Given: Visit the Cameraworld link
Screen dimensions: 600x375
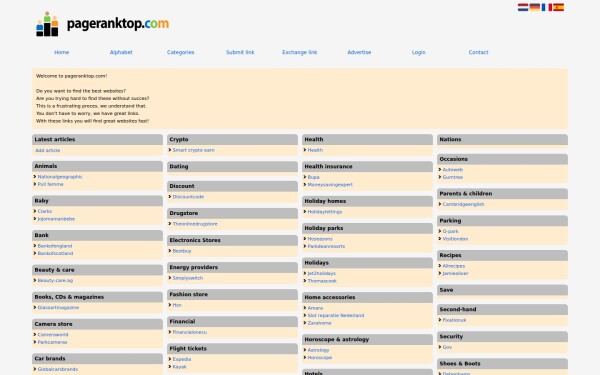Looking at the screenshot, I should click(53, 334).
